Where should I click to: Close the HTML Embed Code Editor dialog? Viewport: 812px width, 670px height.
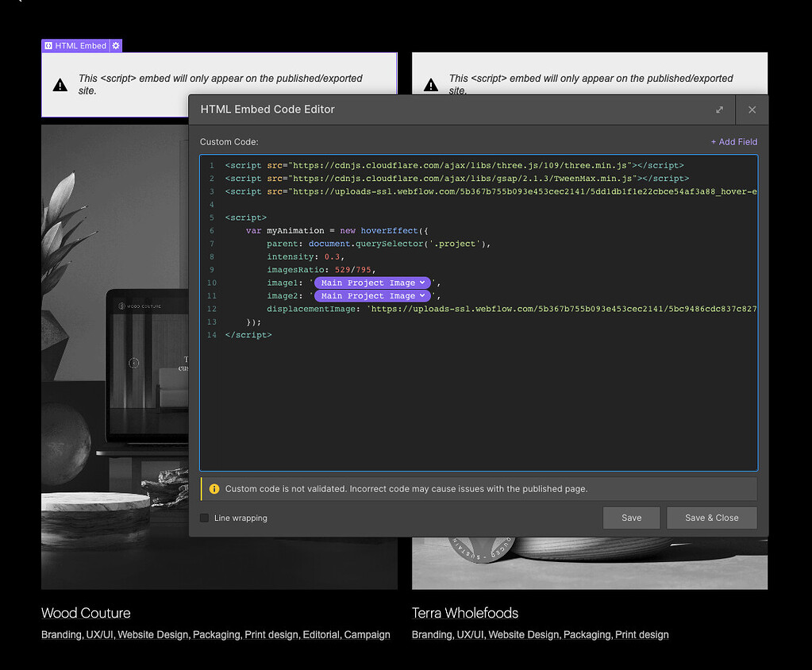(752, 110)
